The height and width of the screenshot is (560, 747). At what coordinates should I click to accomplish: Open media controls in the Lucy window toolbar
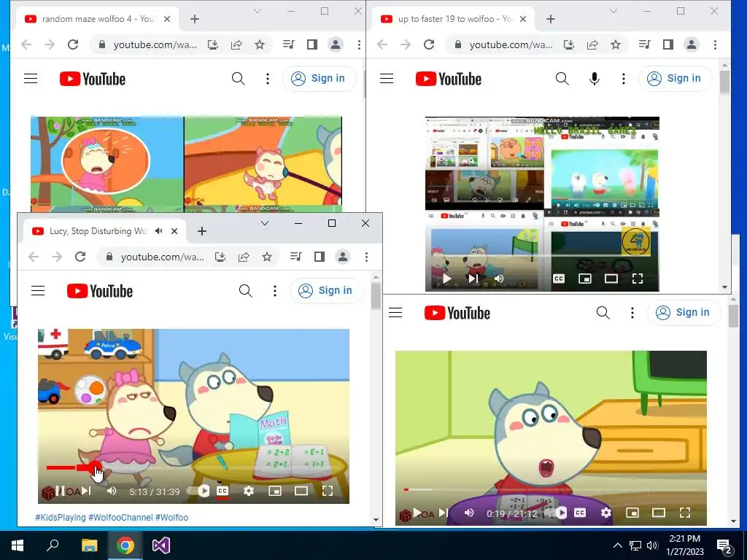pos(296,257)
